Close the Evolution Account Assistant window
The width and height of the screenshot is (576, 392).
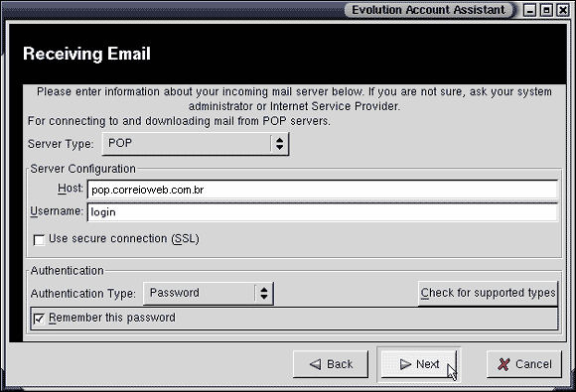563,10
